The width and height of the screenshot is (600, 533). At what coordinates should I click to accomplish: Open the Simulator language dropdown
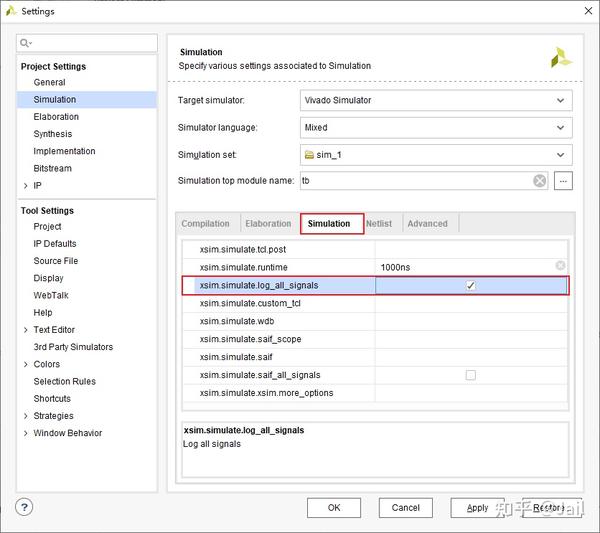[x=436, y=127]
